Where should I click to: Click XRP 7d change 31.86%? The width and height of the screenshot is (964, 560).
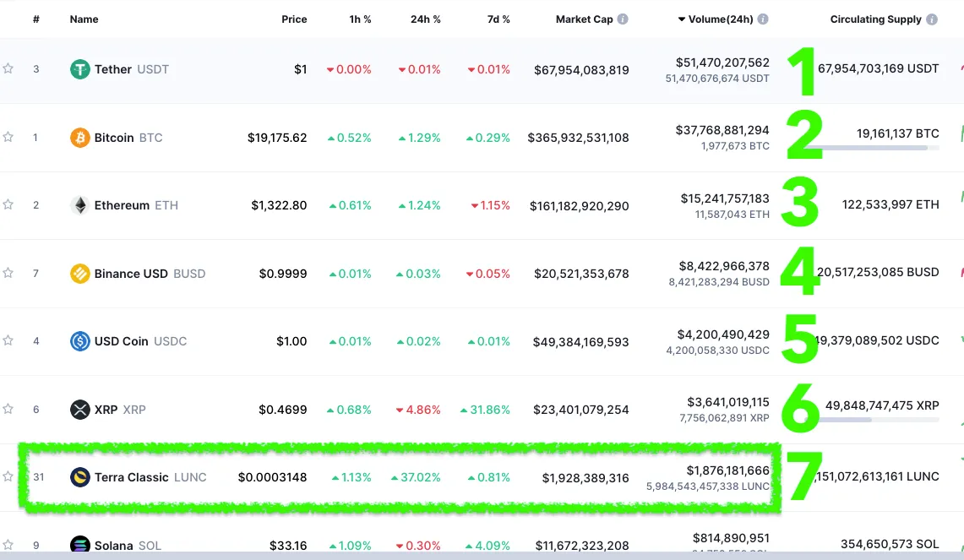[x=485, y=410]
